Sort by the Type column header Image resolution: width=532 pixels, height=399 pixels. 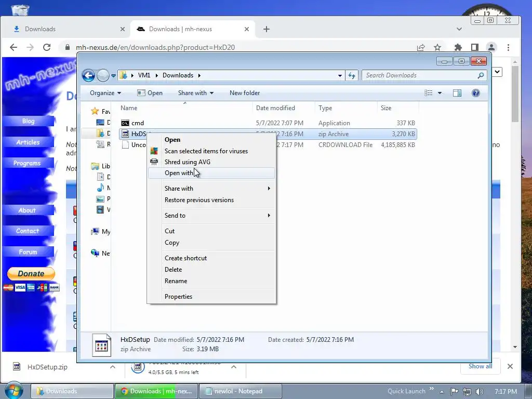345,108
